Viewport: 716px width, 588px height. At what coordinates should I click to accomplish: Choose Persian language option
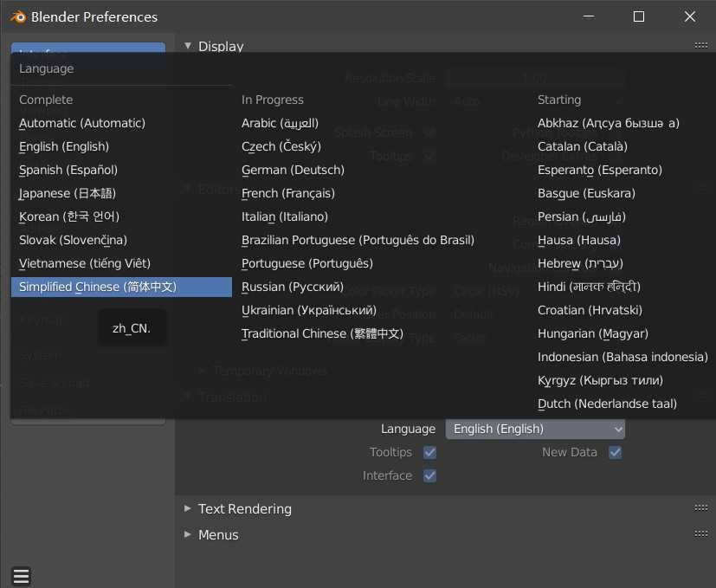[581, 216]
